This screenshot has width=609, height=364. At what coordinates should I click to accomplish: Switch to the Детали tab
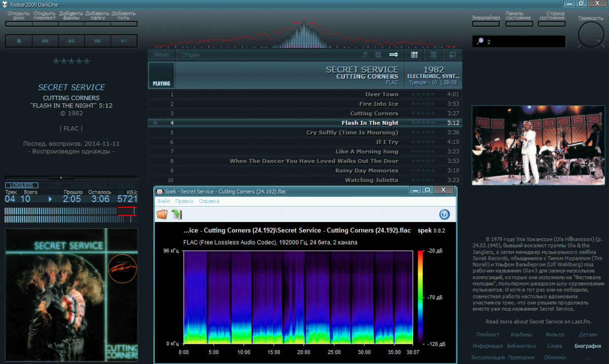588,335
